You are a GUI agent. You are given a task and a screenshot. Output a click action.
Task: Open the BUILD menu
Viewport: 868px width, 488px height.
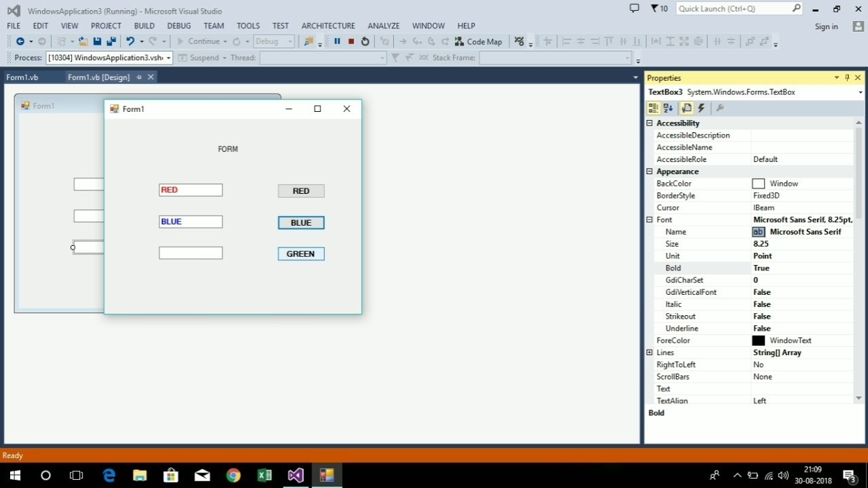[144, 26]
